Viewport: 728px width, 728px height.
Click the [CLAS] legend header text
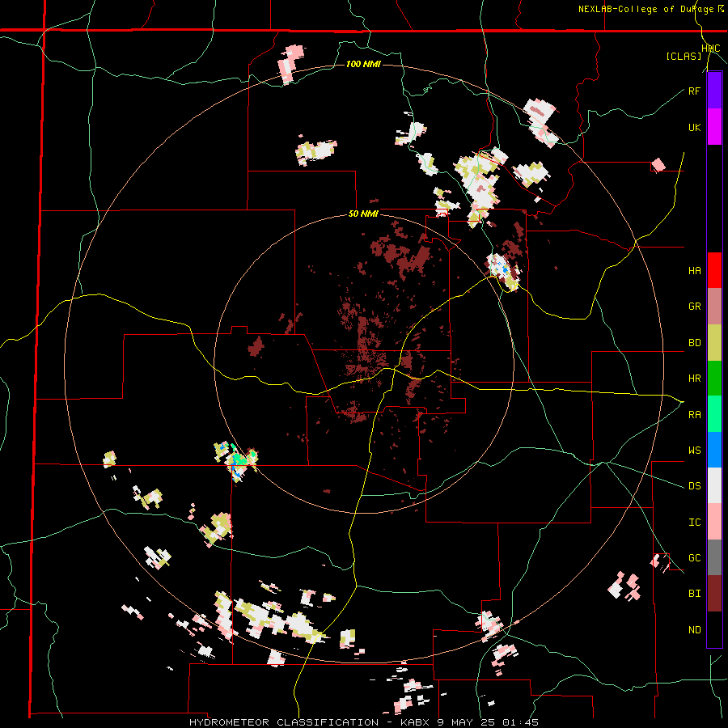click(x=684, y=56)
